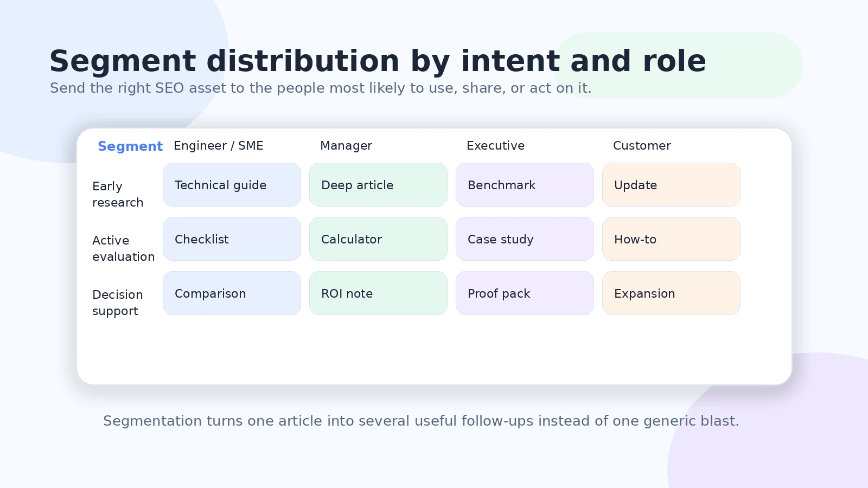Click the 'Engineer / SME' column header

click(x=219, y=146)
